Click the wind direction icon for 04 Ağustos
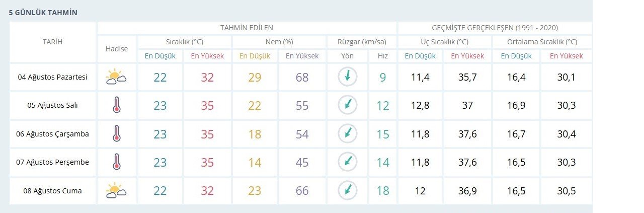Image resolution: width=644 pixels, height=213 pixels. [x=347, y=77]
